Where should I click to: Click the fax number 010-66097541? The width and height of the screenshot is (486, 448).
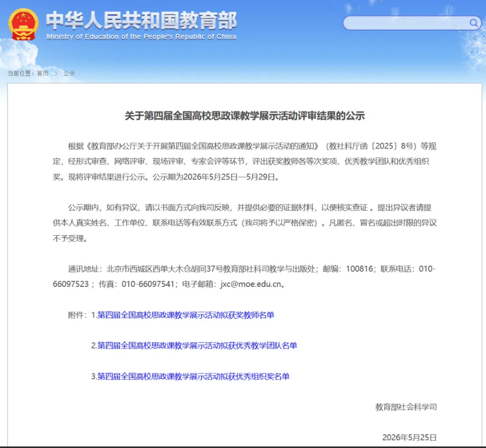[148, 284]
